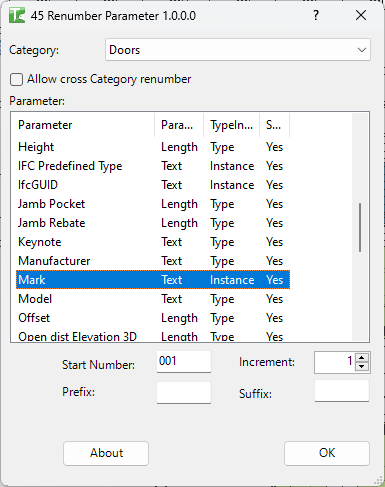Select the highlighted Mark parameter row
This screenshot has height=487, width=385.
(x=153, y=280)
